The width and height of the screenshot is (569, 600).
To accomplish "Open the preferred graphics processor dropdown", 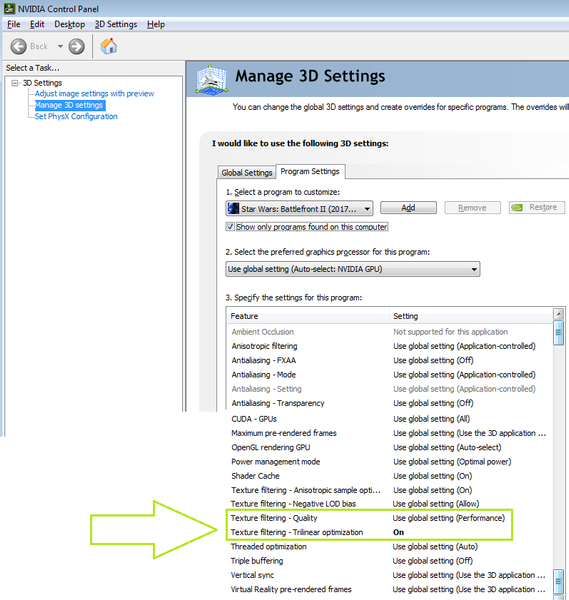I will pyautogui.click(x=352, y=269).
